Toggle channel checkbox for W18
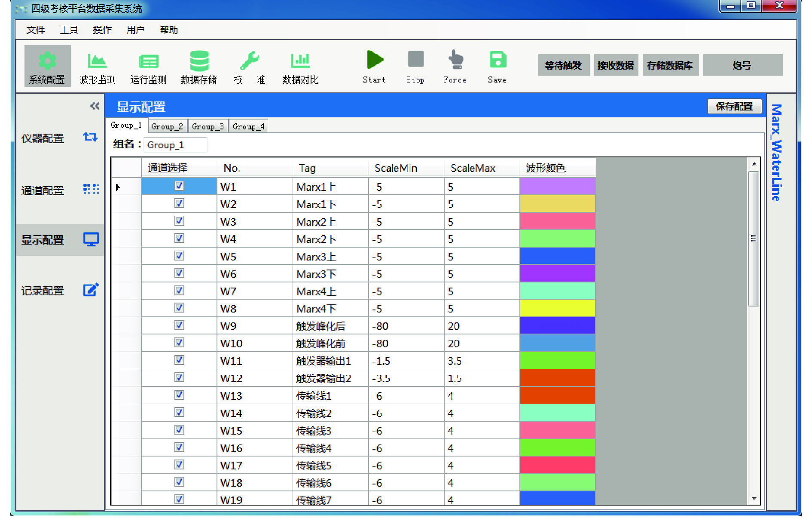Viewport: 812px width, 518px height. (x=179, y=481)
